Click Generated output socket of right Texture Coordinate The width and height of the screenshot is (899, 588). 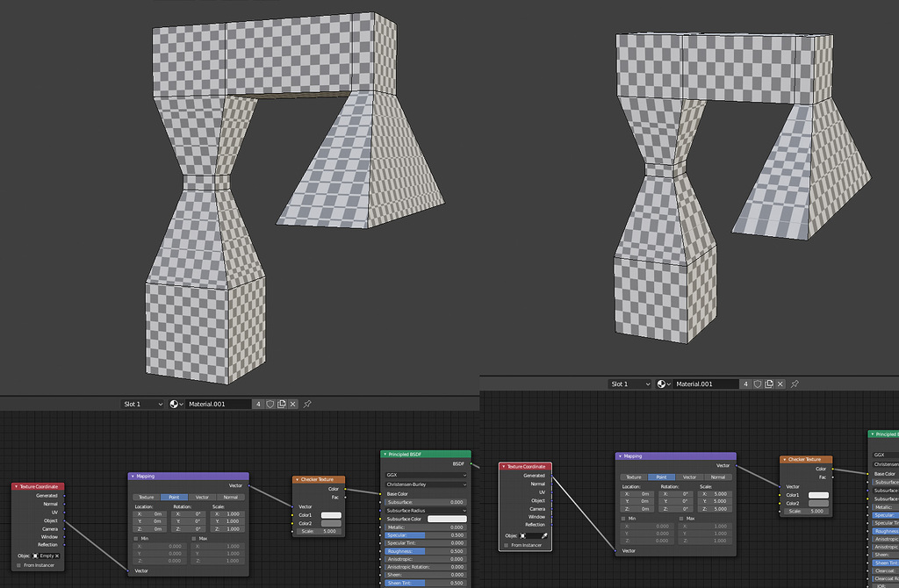(551, 476)
